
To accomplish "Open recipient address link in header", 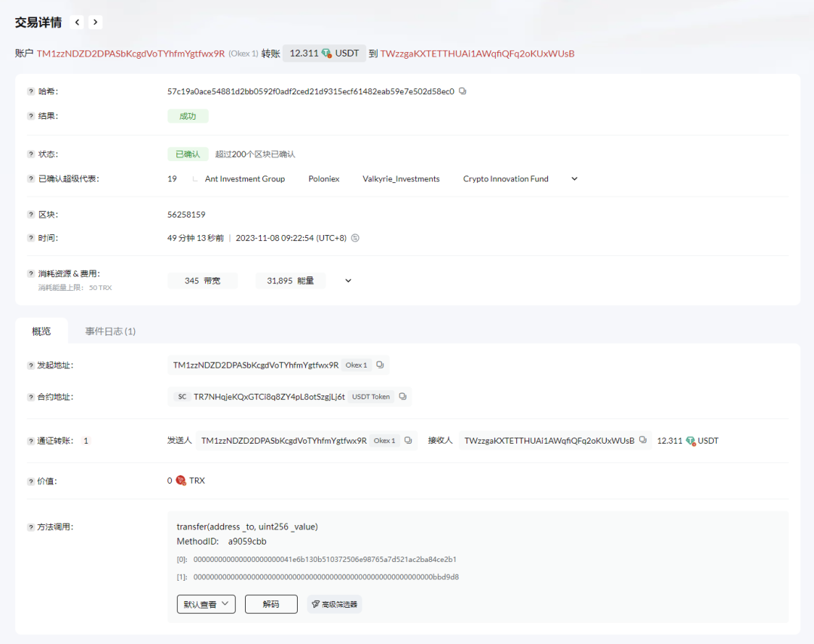I will [477, 53].
